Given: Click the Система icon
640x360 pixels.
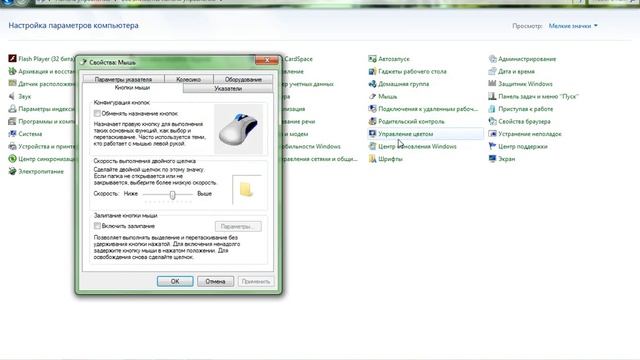Looking at the screenshot, I should (12, 134).
